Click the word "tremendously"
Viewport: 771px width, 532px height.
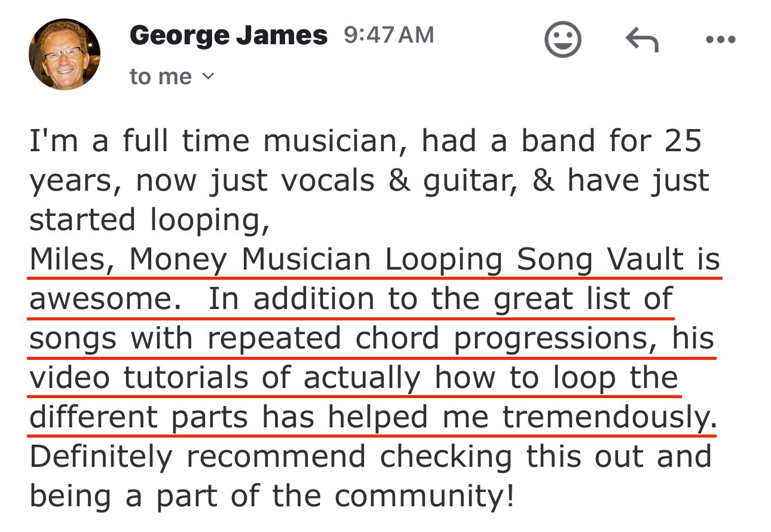click(x=607, y=417)
